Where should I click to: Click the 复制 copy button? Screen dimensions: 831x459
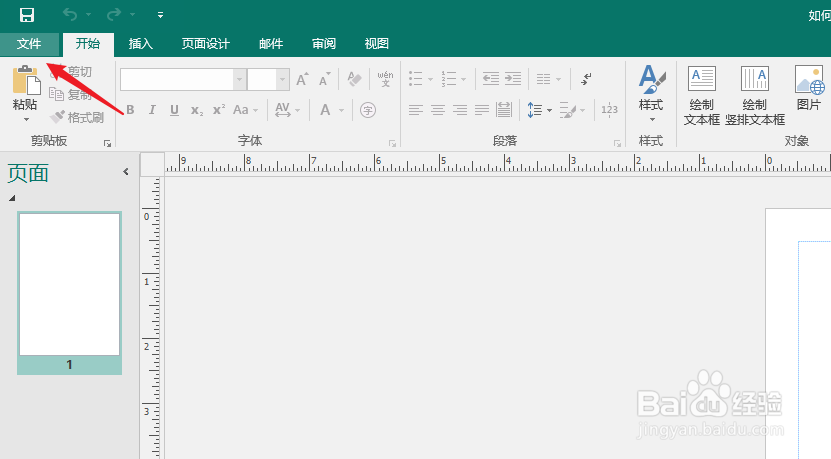click(x=71, y=94)
